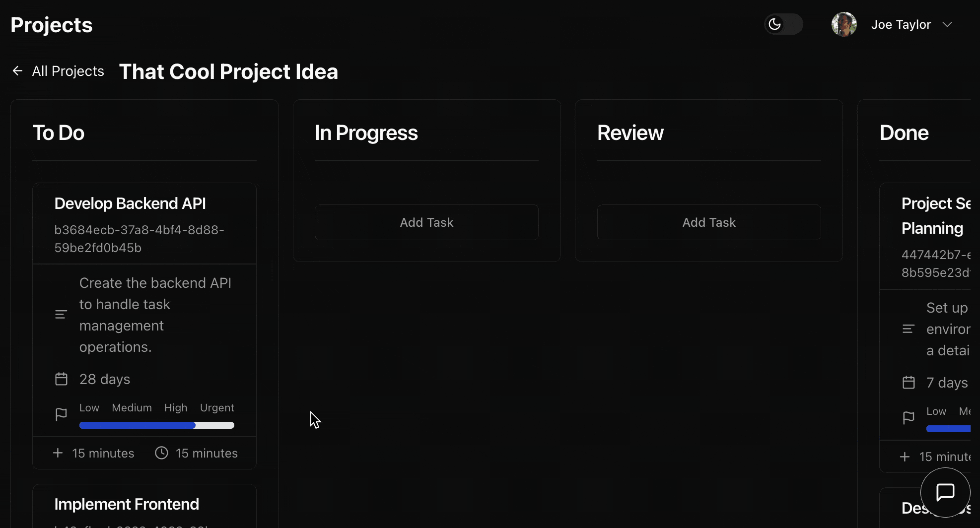Open the Implement Frontend task card
This screenshot has height=528, width=980.
point(127,504)
